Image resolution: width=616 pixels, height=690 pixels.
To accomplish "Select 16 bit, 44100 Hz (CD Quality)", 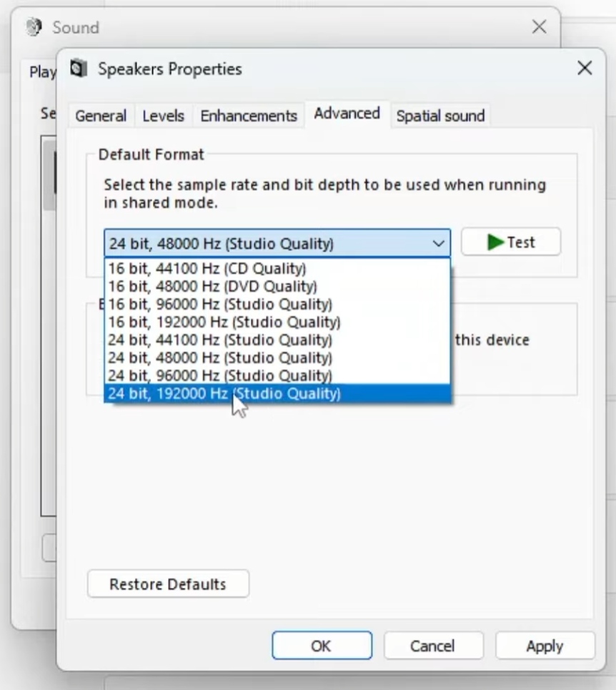I will pyautogui.click(x=207, y=269).
